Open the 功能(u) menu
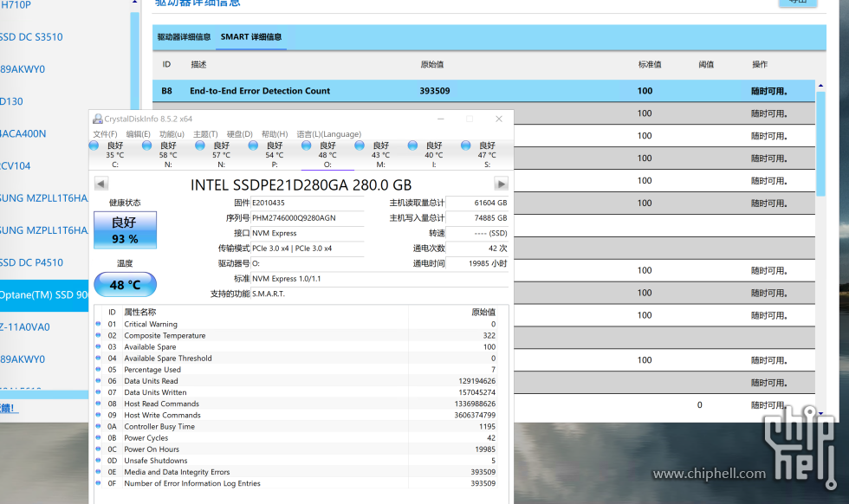This screenshot has height=504, width=849. [172, 133]
